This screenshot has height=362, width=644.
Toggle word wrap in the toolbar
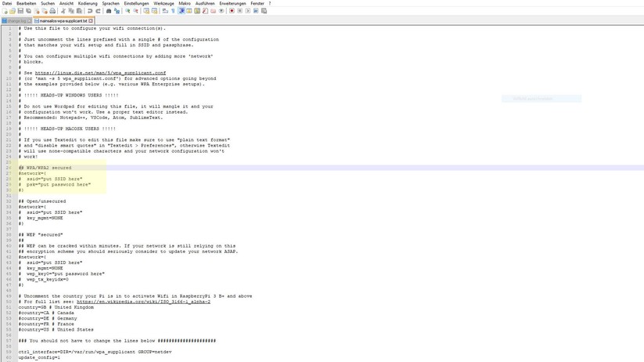pyautogui.click(x=165, y=11)
